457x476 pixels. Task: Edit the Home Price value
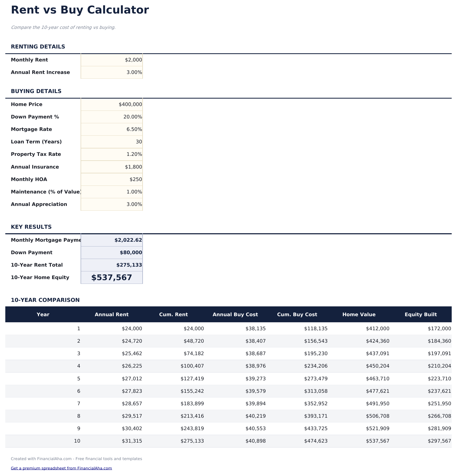point(112,104)
